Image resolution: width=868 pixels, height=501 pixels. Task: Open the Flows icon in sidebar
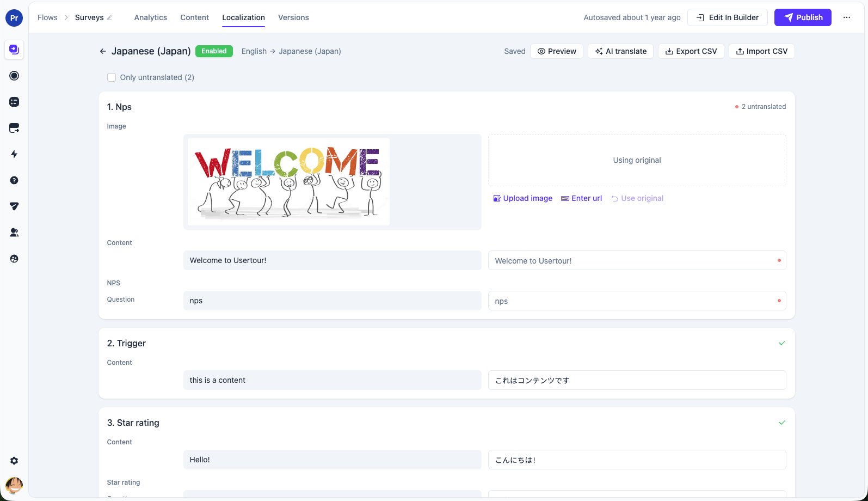(14, 50)
